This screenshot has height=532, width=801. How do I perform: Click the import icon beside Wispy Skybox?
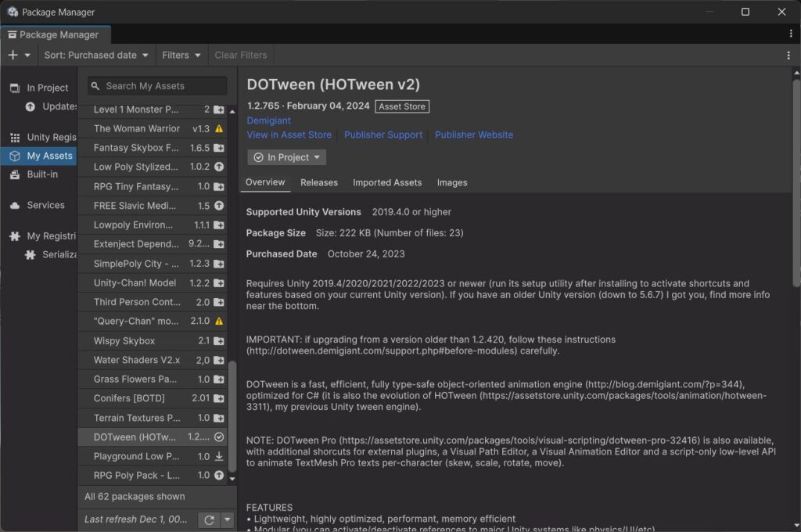click(x=219, y=341)
